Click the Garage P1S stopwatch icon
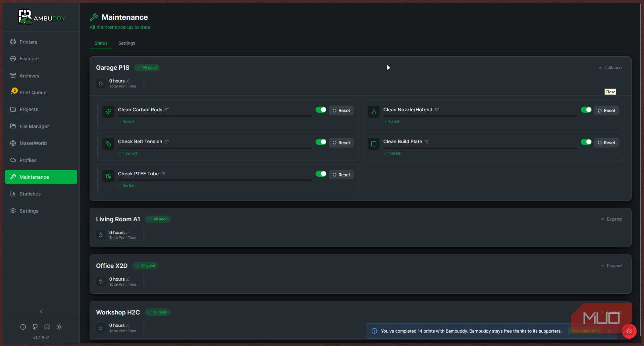644x346 pixels. click(101, 83)
